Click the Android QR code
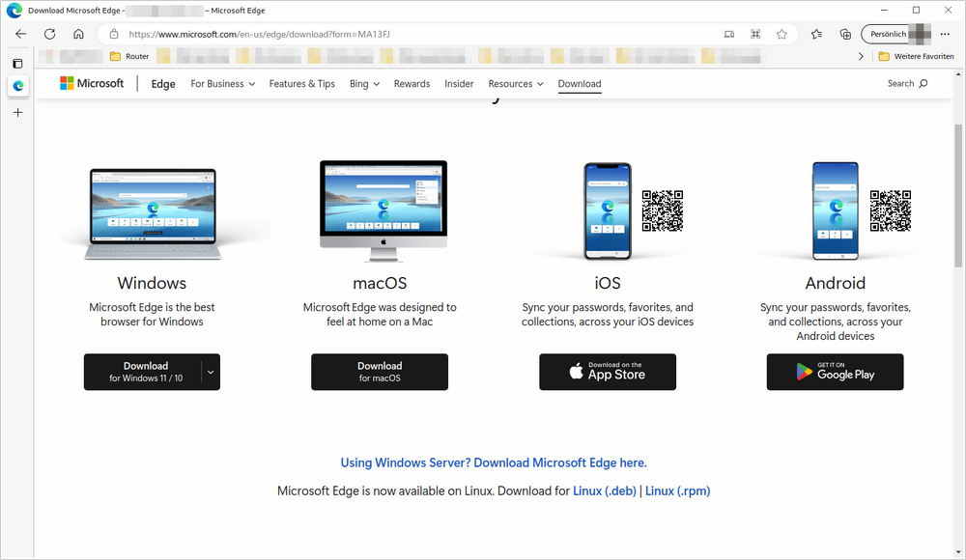 pyautogui.click(x=891, y=210)
